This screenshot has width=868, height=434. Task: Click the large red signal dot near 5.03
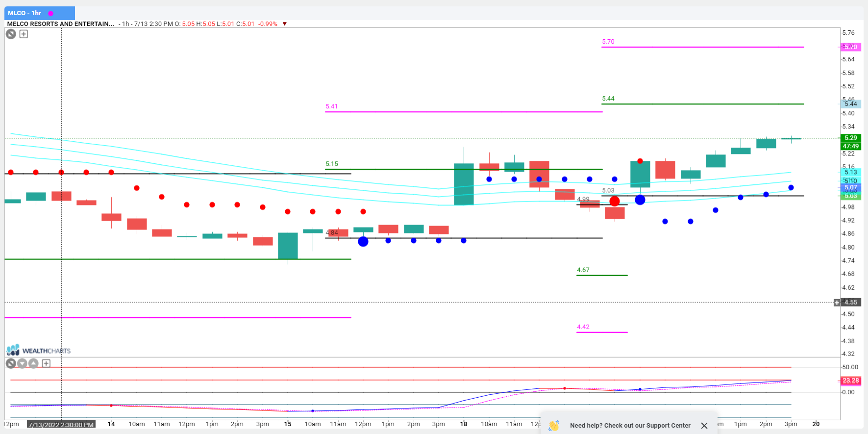[615, 201]
